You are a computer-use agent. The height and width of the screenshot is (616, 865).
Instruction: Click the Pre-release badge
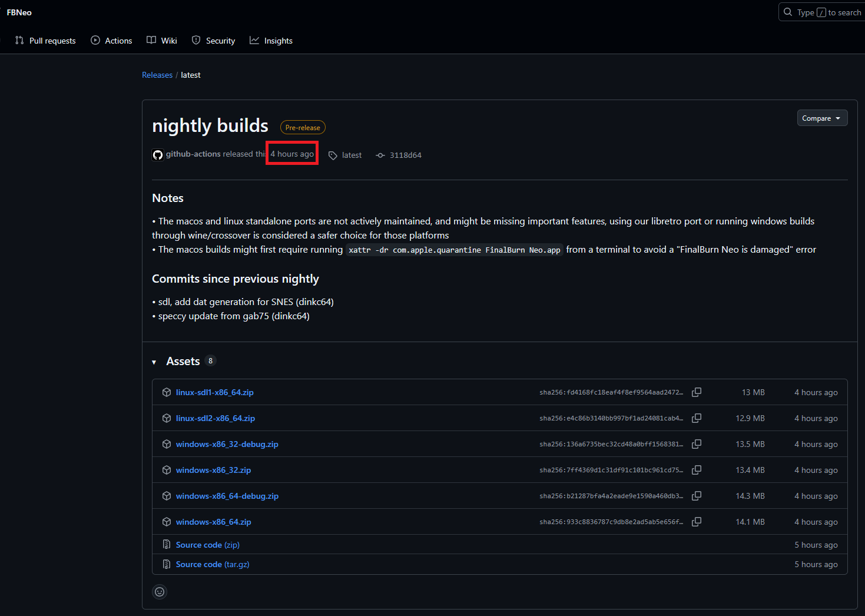pyautogui.click(x=303, y=127)
